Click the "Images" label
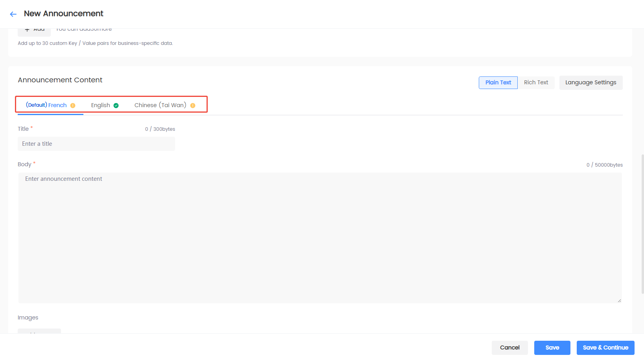The image size is (644, 362). pyautogui.click(x=28, y=317)
